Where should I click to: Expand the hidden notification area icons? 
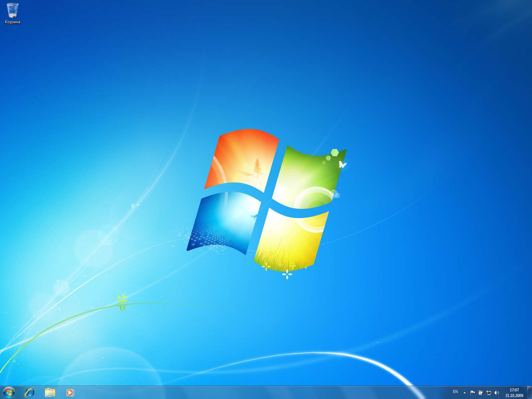click(x=465, y=393)
